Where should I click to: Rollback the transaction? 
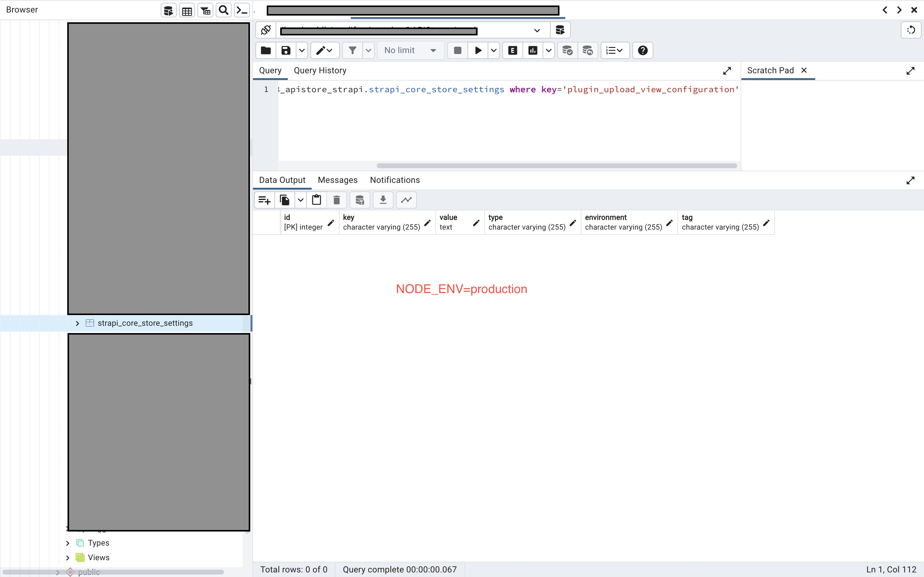(587, 50)
